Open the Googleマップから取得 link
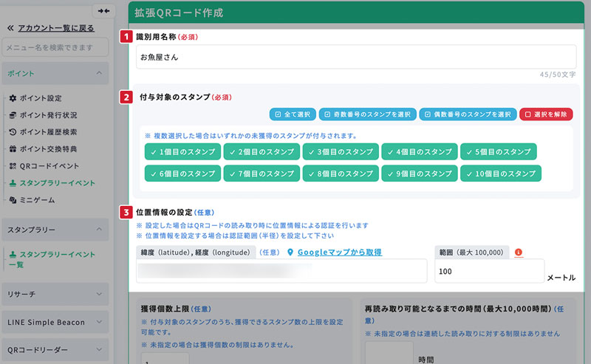This screenshot has width=591, height=364. tap(339, 253)
